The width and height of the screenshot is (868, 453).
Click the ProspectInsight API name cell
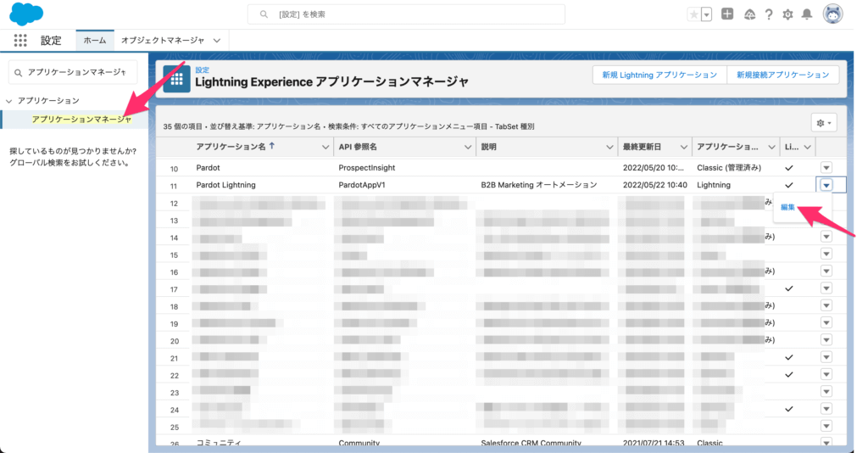tap(367, 168)
